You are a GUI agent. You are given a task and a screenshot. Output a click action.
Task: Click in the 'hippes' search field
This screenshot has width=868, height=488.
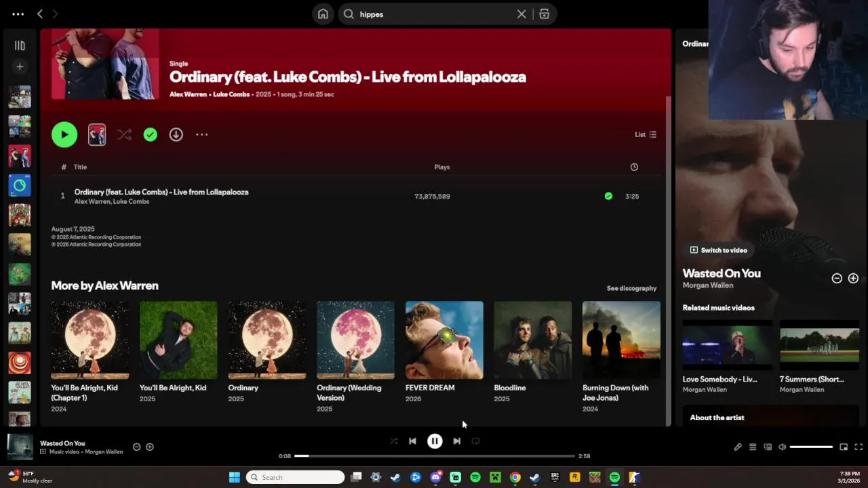tap(434, 14)
